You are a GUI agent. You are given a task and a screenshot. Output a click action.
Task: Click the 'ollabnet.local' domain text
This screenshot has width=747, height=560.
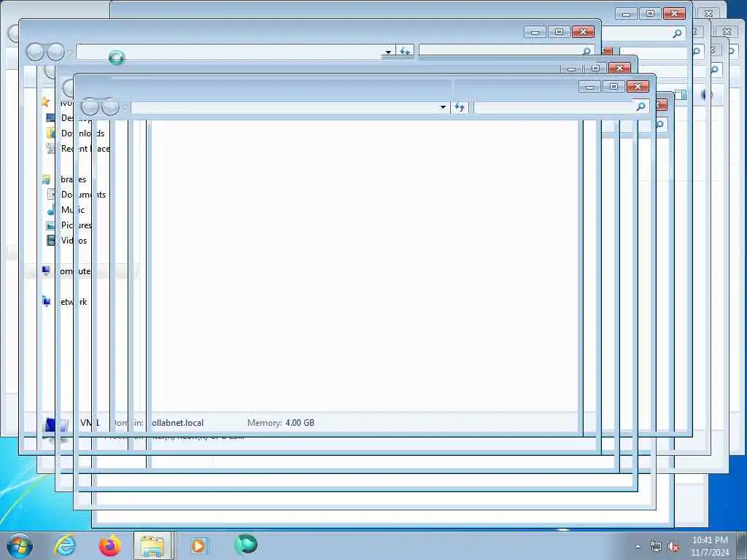(x=178, y=423)
